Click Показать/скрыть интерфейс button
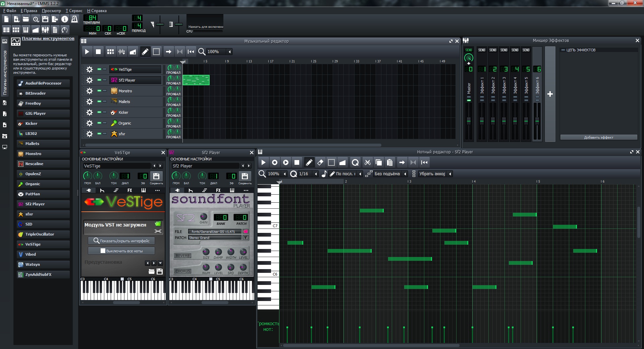 (121, 241)
